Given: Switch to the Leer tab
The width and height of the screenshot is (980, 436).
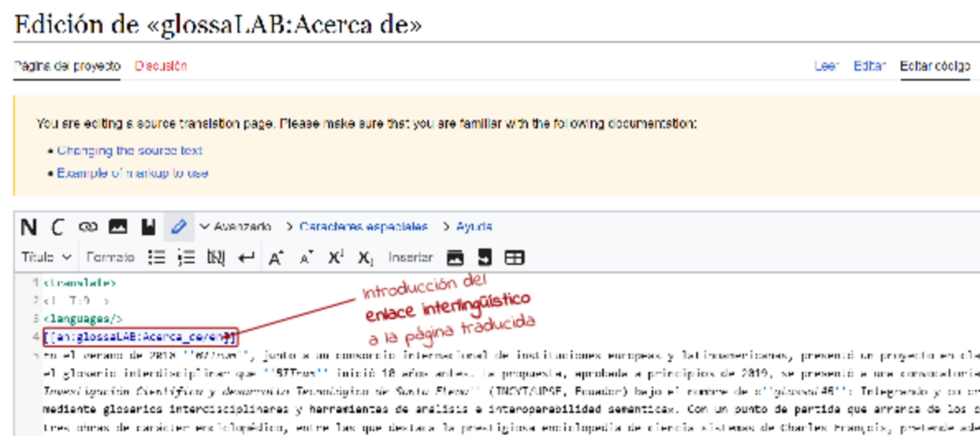Looking at the screenshot, I should click(x=826, y=66).
